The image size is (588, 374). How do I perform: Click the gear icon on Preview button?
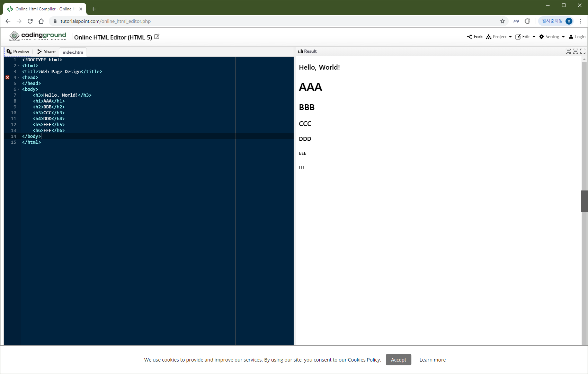(x=9, y=52)
